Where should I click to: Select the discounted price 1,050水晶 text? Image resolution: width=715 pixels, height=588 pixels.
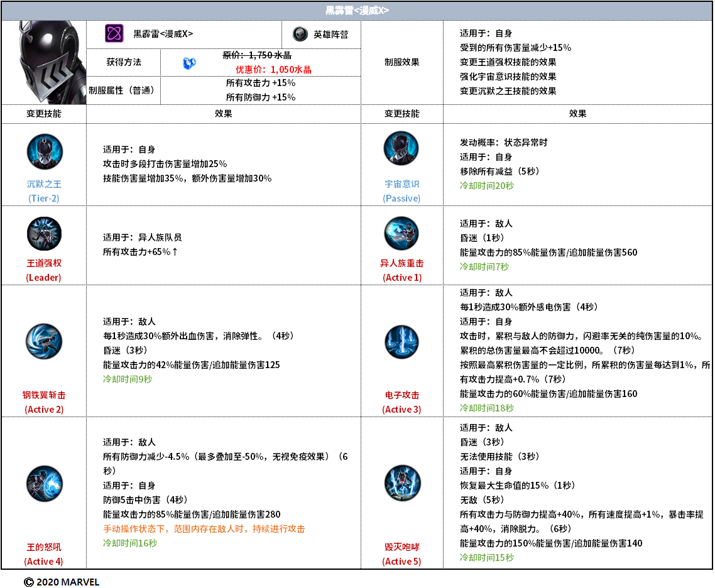click(x=273, y=69)
